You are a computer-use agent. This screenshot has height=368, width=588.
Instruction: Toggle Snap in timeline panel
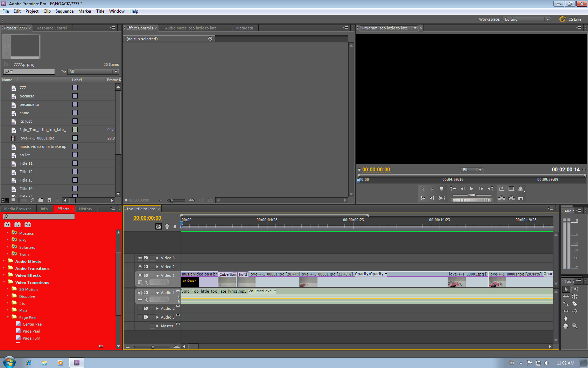click(159, 227)
